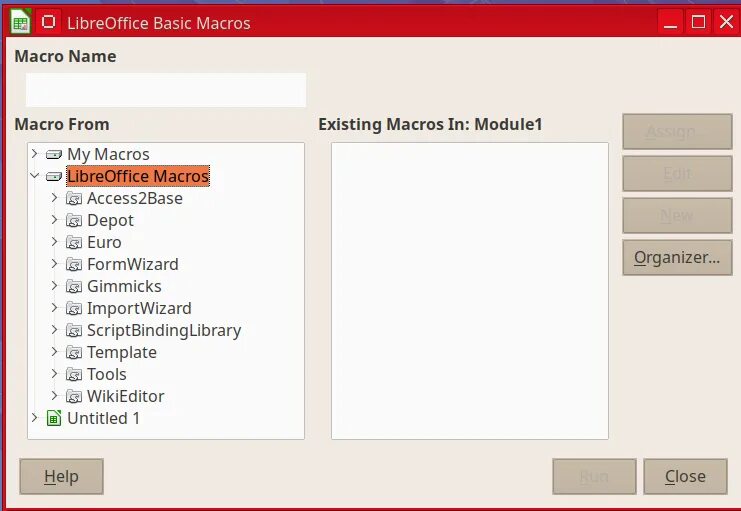Screen dimensions: 741x511
Task: Expand the My Macros tree node
Action: click(34, 154)
